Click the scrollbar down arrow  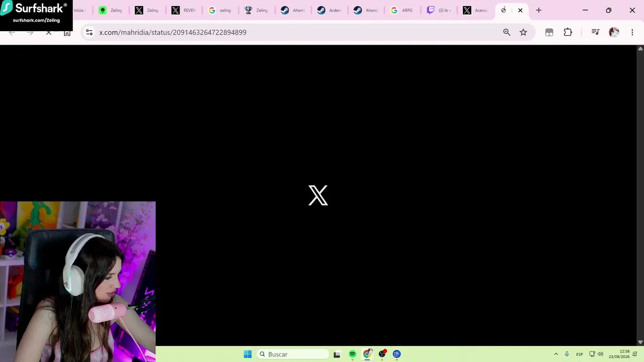tap(640, 342)
